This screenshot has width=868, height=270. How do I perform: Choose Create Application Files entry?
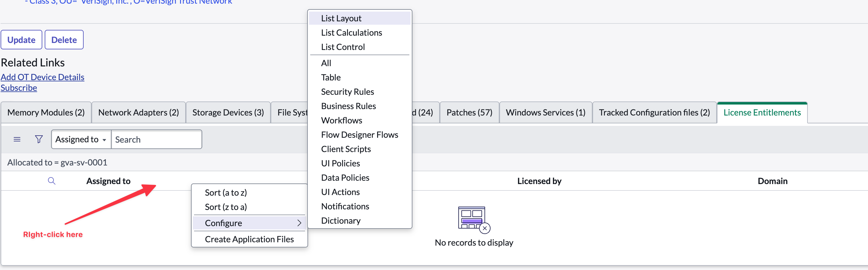tap(249, 239)
